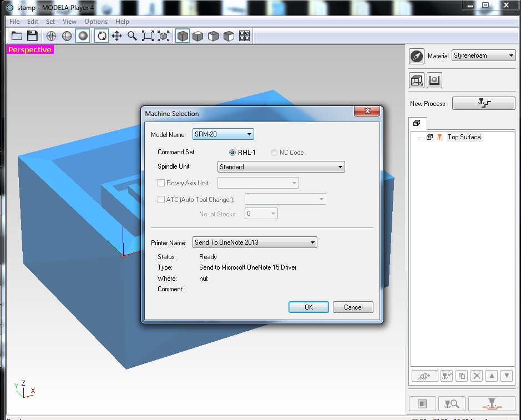Click the XYZ axis indicator in viewport
This screenshot has height=420, width=521.
click(x=24, y=389)
